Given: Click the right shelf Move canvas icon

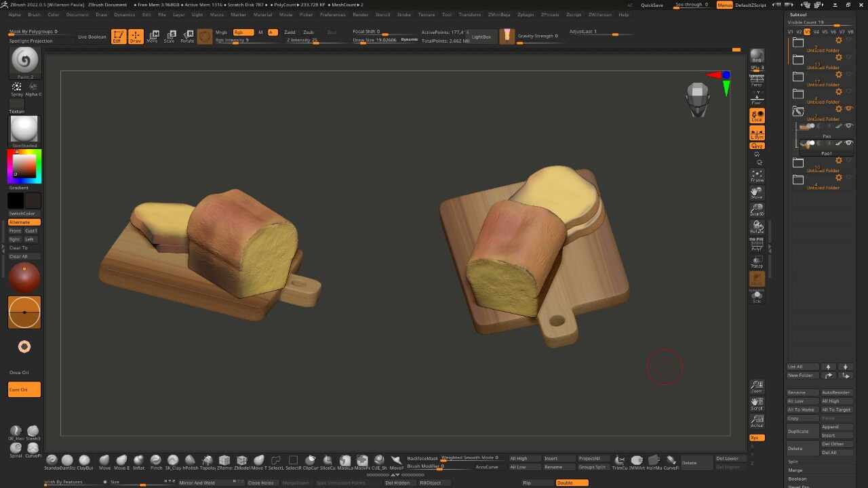Looking at the screenshot, I should tap(757, 192).
